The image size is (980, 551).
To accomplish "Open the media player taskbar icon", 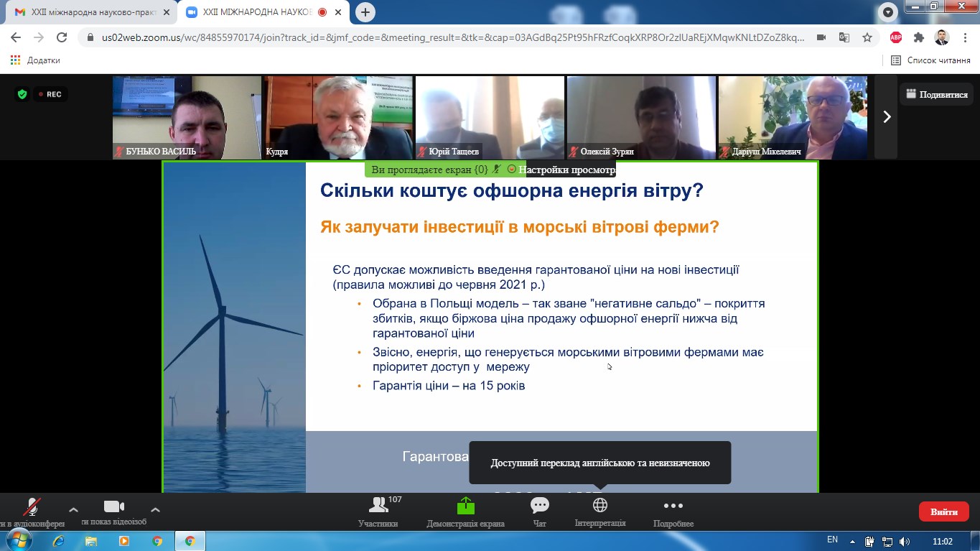I will (x=124, y=541).
